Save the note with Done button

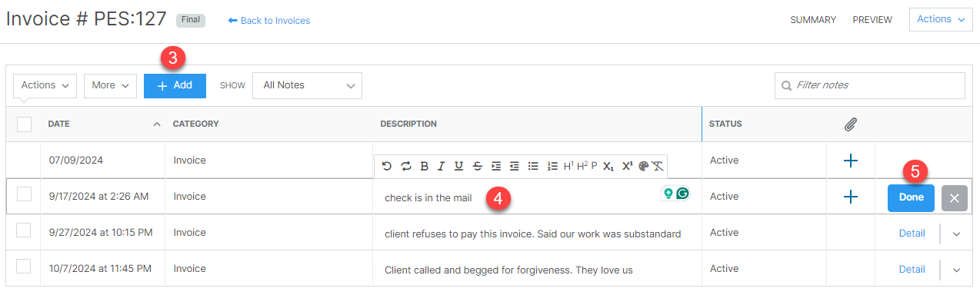pos(911,197)
